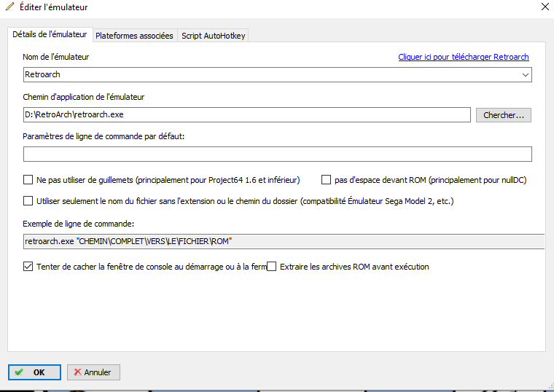Click the pencil icon in title bar
The height and width of the screenshot is (392, 554).
pos(10,7)
